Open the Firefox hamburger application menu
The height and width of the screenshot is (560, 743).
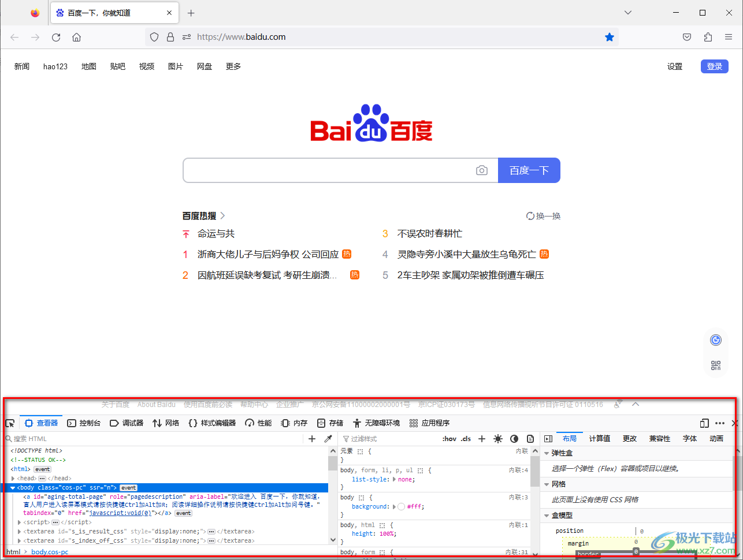tap(729, 37)
